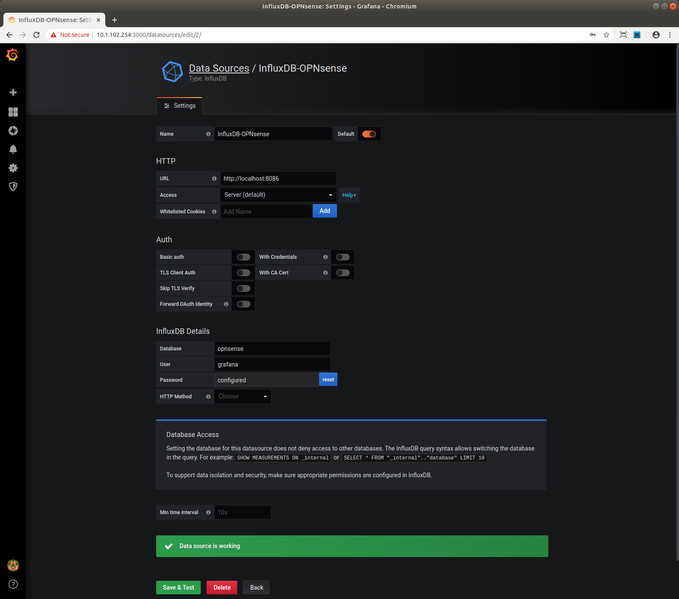Screen dimensions: 679x599
Task: Click the password reset button
Action: click(328, 379)
